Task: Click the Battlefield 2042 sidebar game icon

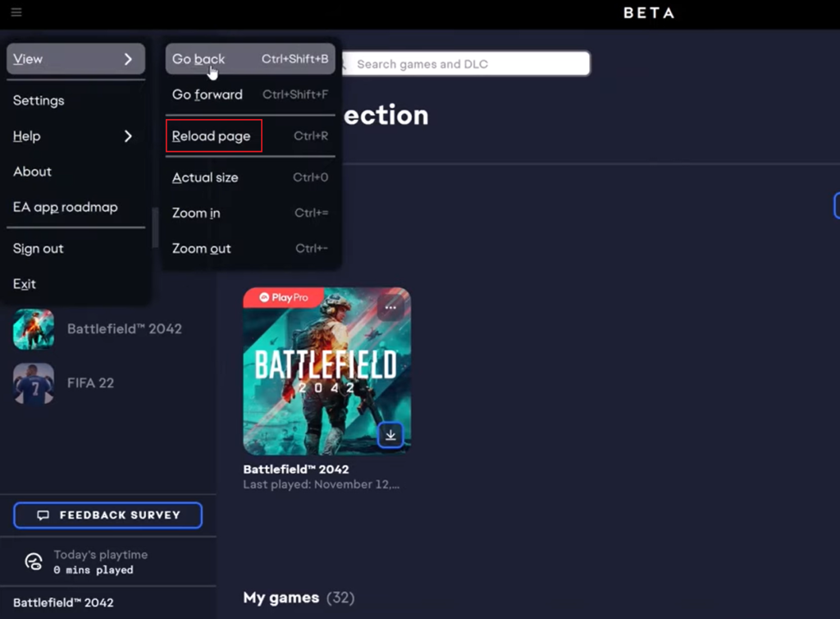Action: [x=33, y=329]
